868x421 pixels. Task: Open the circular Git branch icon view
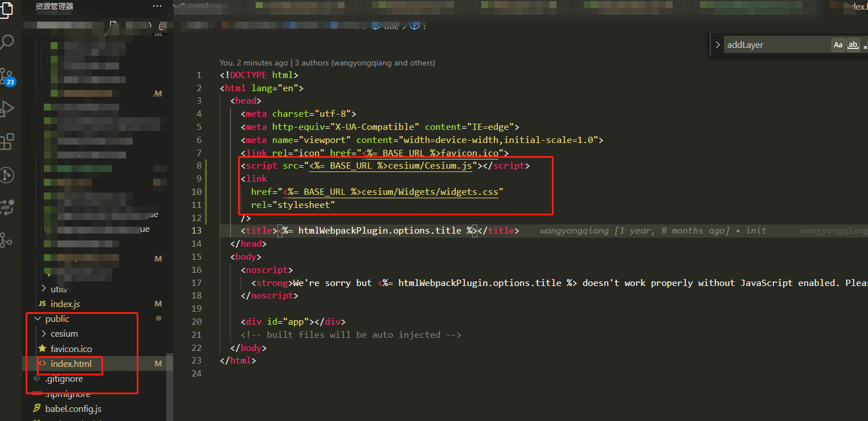[7, 174]
